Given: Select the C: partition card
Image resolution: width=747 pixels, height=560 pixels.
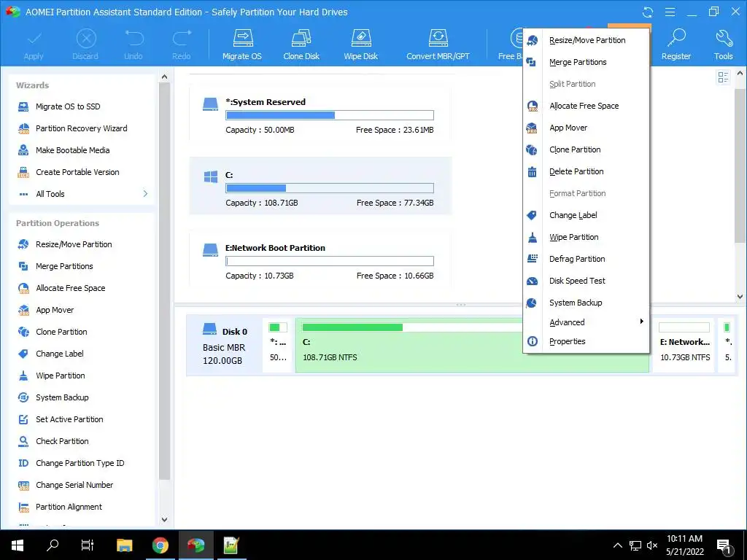Looking at the screenshot, I should click(320, 186).
